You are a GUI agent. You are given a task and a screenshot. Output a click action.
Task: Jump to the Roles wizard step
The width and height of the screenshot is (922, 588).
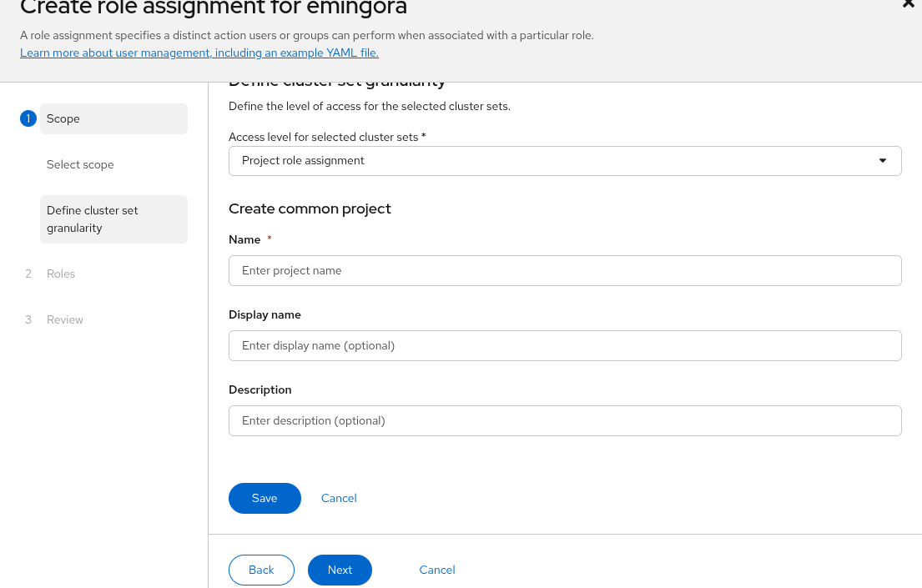pyautogui.click(x=61, y=274)
